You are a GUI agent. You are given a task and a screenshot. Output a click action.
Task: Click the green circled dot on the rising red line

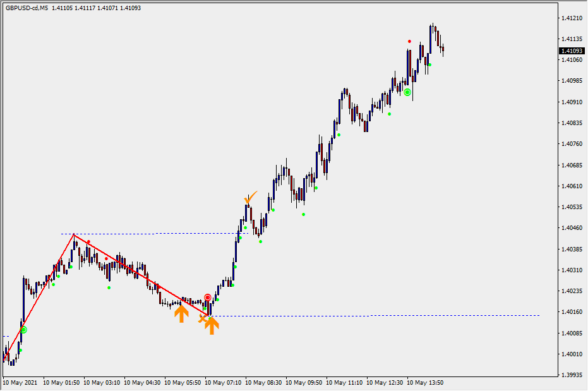(23, 330)
